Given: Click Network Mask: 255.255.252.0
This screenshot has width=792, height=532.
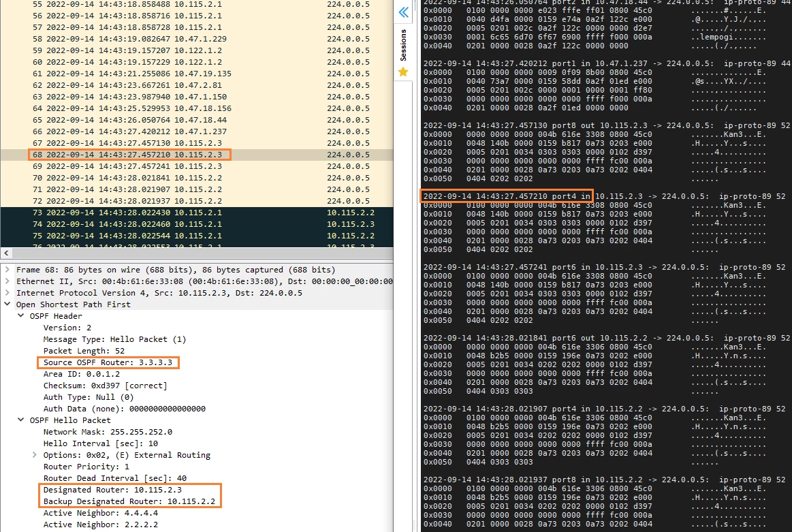Looking at the screenshot, I should (x=108, y=432).
